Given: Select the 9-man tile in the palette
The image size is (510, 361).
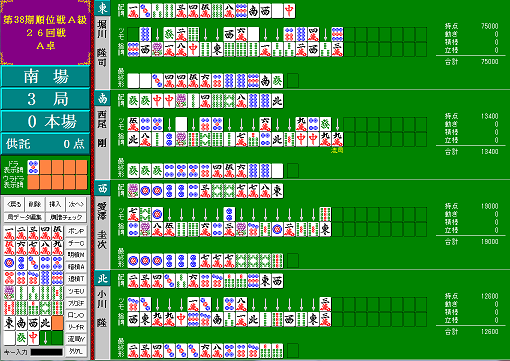Looking at the screenshot, I should tap(57, 248).
